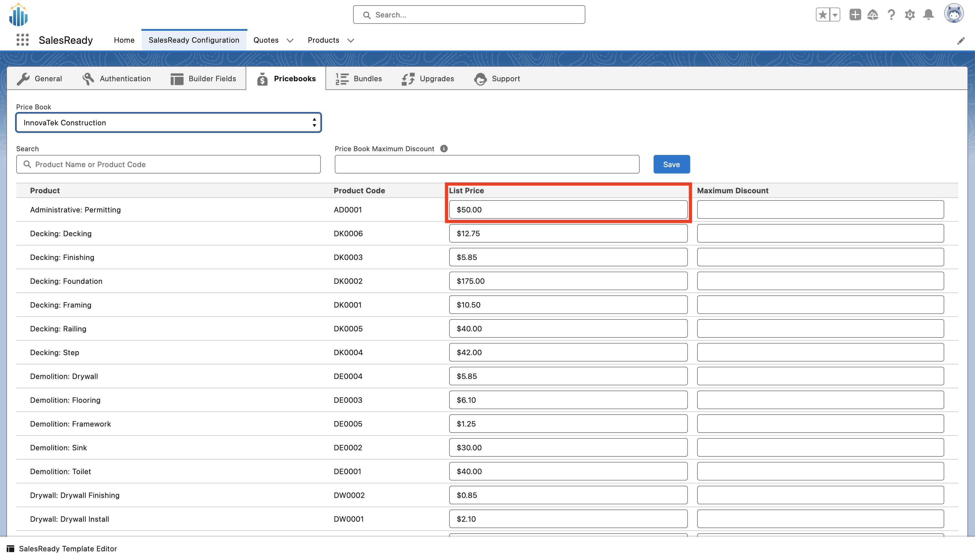Expand the Products menu chevron
This screenshot has width=975, height=560.
350,40
